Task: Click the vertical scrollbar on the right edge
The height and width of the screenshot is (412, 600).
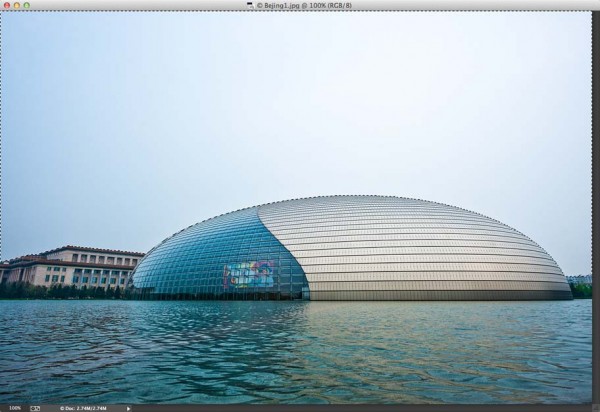Action: pyautogui.click(x=596, y=207)
